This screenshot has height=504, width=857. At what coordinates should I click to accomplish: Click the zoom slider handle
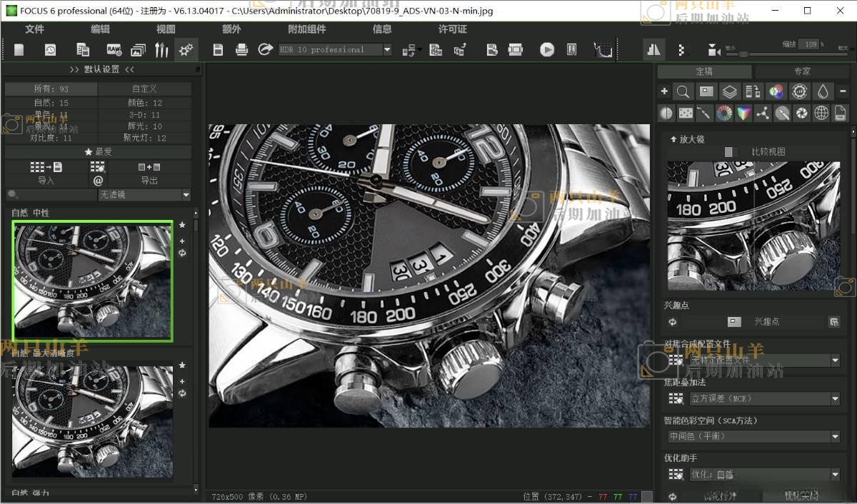[743, 54]
